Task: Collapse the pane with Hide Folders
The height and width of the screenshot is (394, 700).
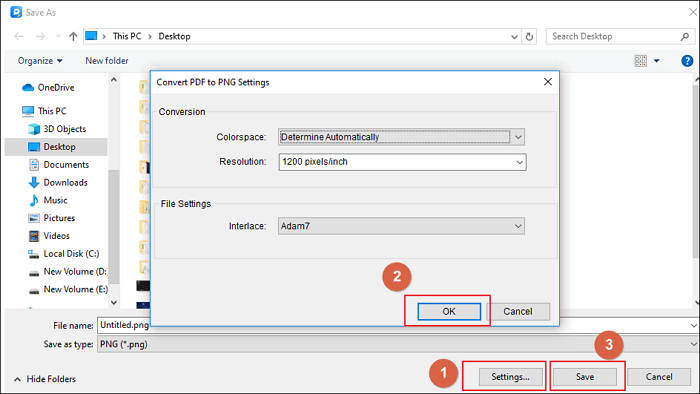Action: [x=45, y=379]
